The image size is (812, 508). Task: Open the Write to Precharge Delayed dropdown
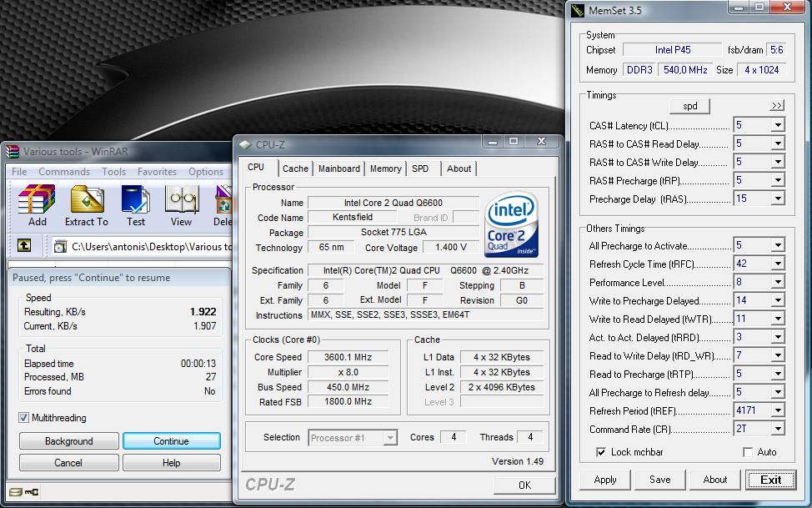click(777, 300)
